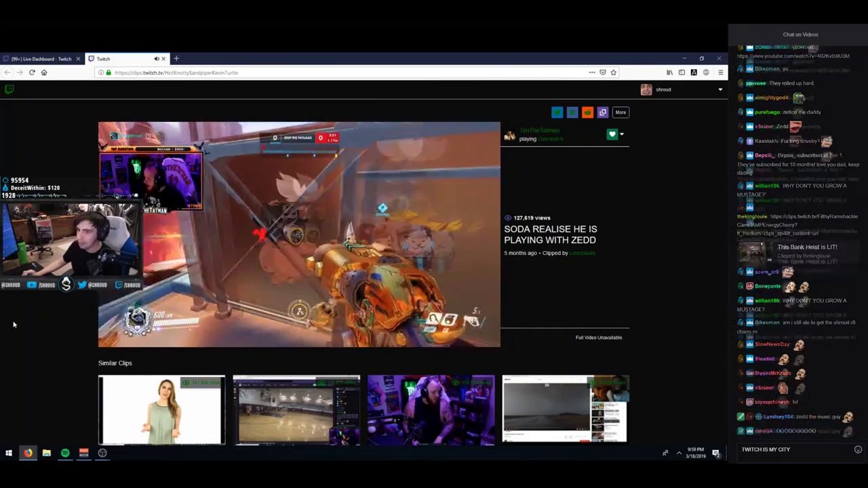The image size is (868, 488).
Task: Open the Firefox hamburger menu
Action: click(x=720, y=73)
